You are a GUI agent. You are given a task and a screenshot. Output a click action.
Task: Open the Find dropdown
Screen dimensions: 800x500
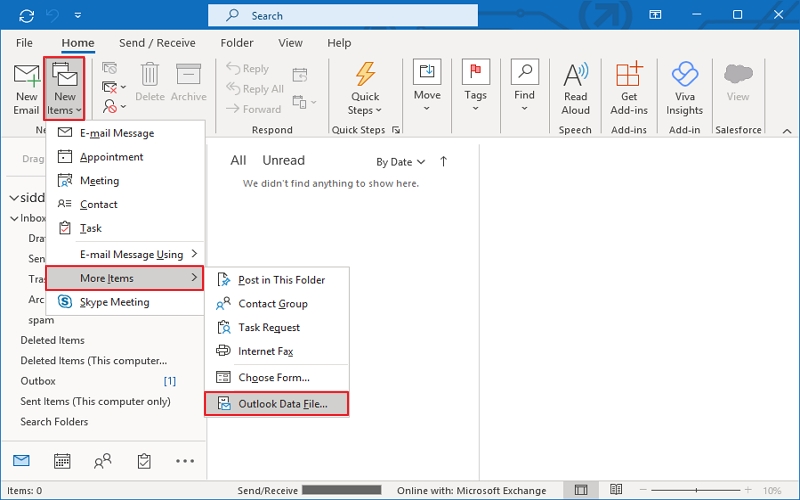click(x=524, y=87)
